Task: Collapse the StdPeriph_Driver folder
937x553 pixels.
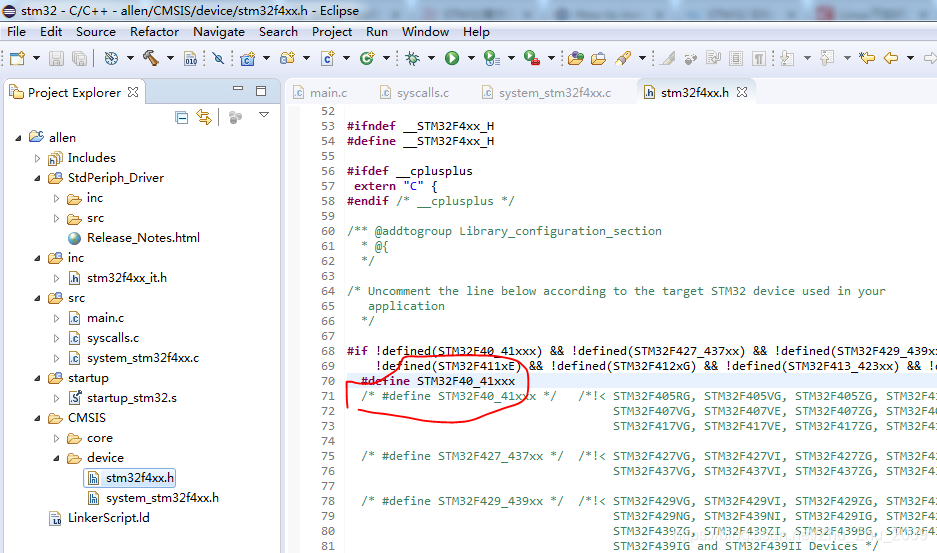Action: click(37, 178)
